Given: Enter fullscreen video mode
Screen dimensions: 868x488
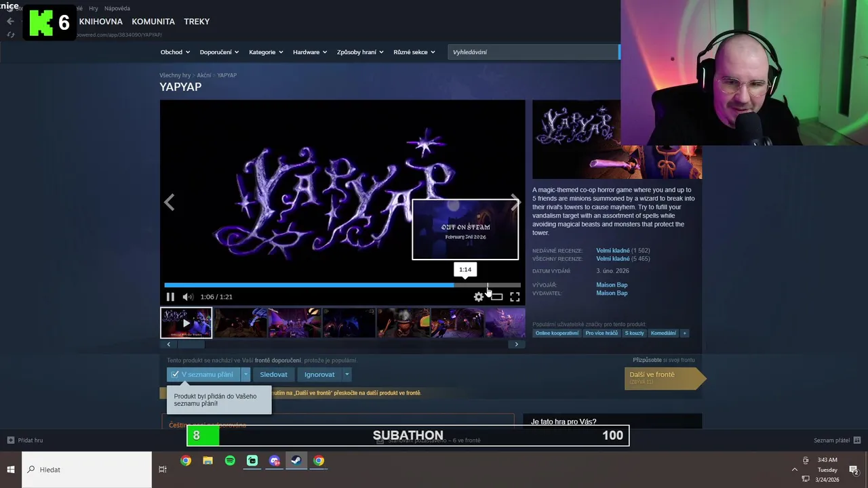Looking at the screenshot, I should click(x=515, y=297).
